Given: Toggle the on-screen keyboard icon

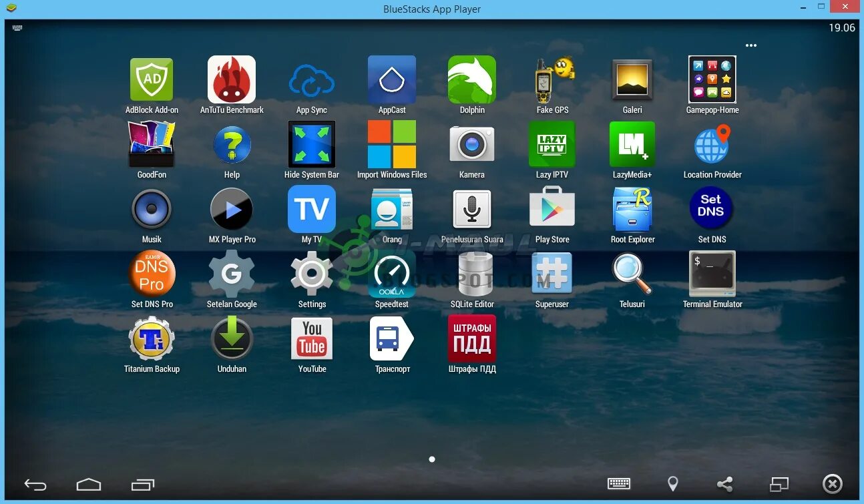Looking at the screenshot, I should 619,484.
